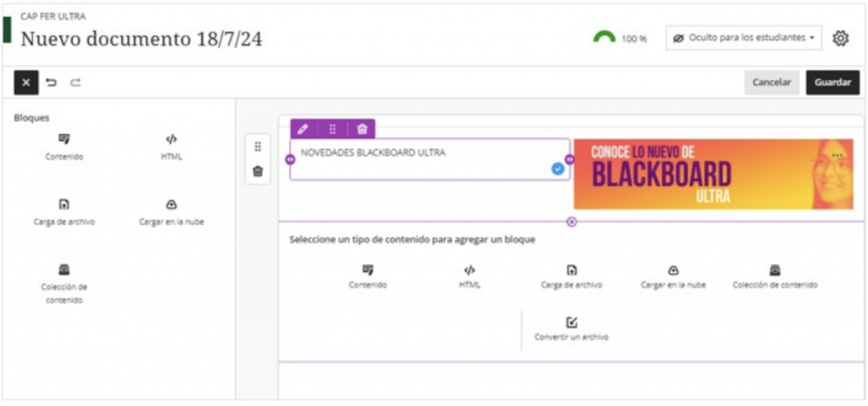Image resolution: width=868 pixels, height=406 pixels.
Task: Add Carga de archivo block in new row
Action: [571, 276]
